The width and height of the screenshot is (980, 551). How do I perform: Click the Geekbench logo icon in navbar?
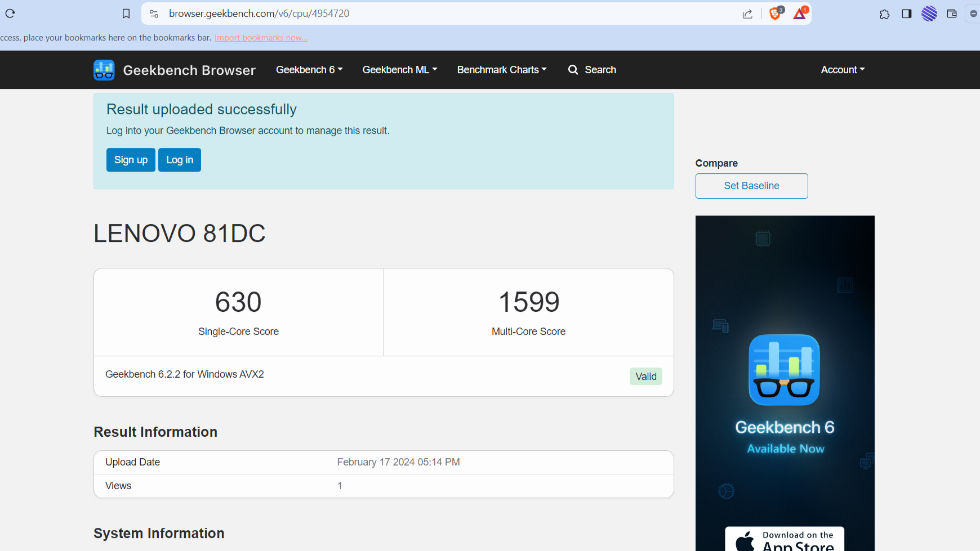pyautogui.click(x=104, y=70)
